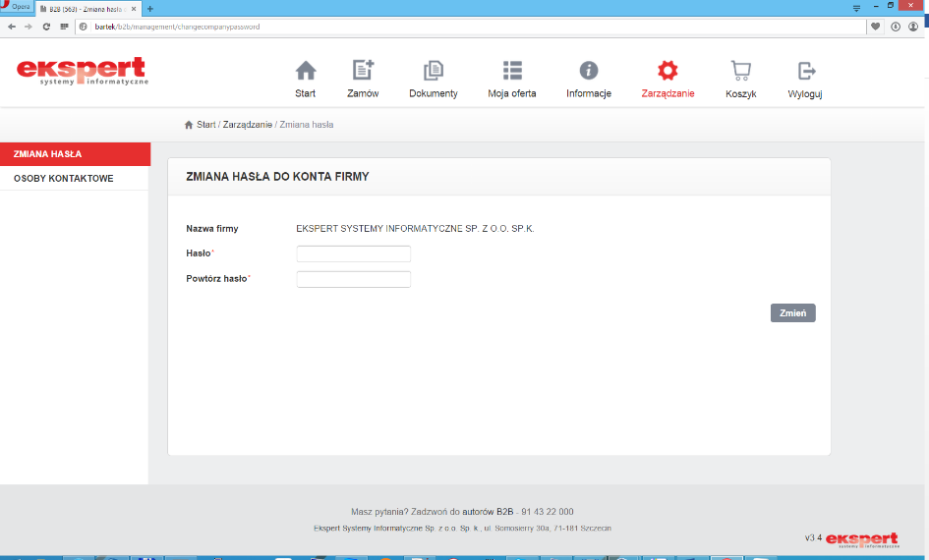The width and height of the screenshot is (929, 560).
Task: Open the Speed Dial grid icon
Action: coord(64,27)
